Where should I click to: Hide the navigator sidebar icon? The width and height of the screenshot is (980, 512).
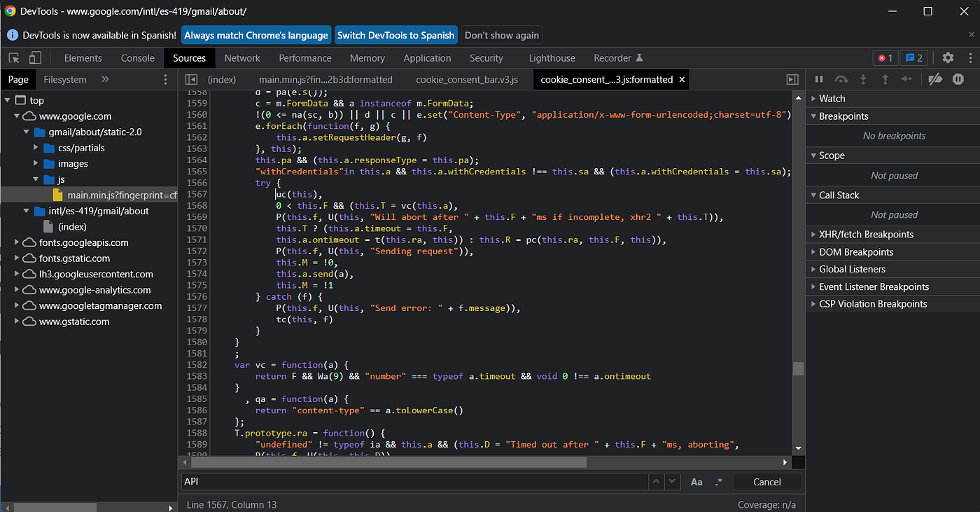pyautogui.click(x=191, y=79)
